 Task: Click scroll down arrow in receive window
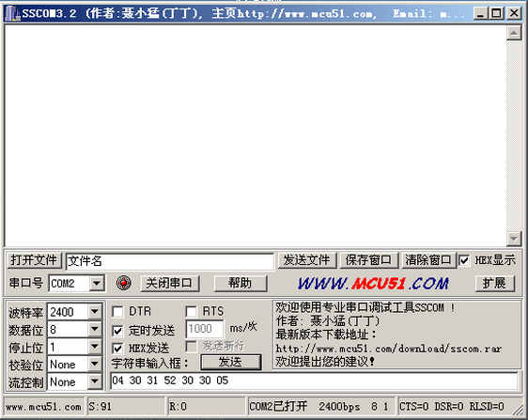pyautogui.click(x=514, y=240)
